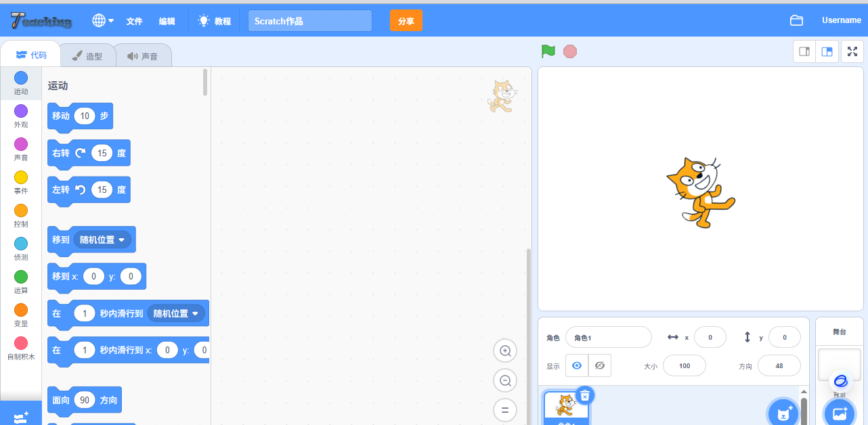Show the sprite with the eye button
This screenshot has height=425, width=868.
click(x=577, y=365)
